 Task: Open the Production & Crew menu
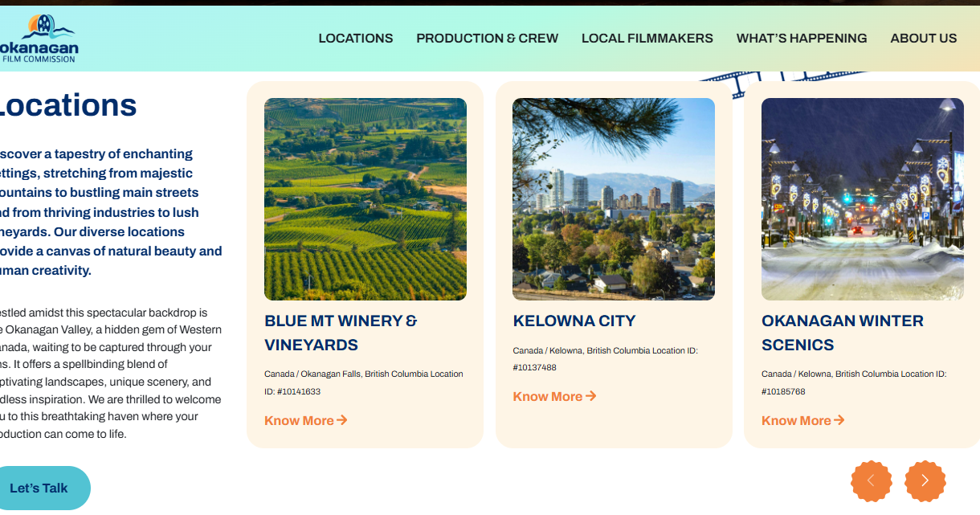coord(487,38)
